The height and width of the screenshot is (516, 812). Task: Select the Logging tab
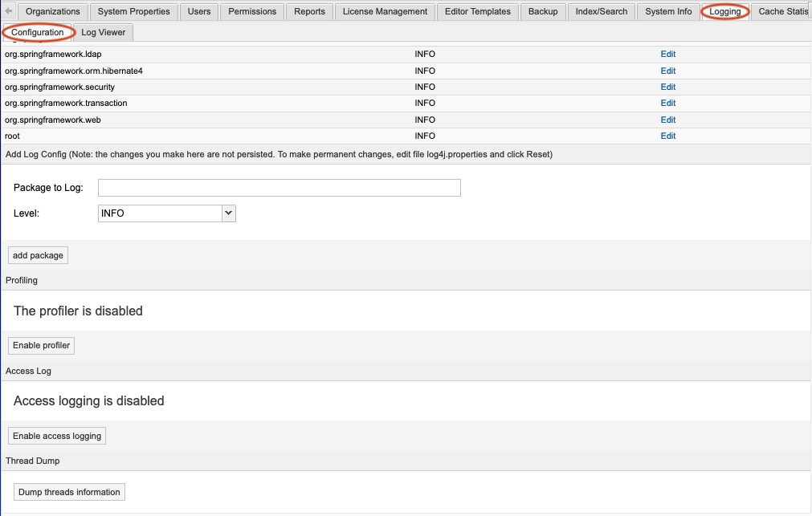point(725,11)
